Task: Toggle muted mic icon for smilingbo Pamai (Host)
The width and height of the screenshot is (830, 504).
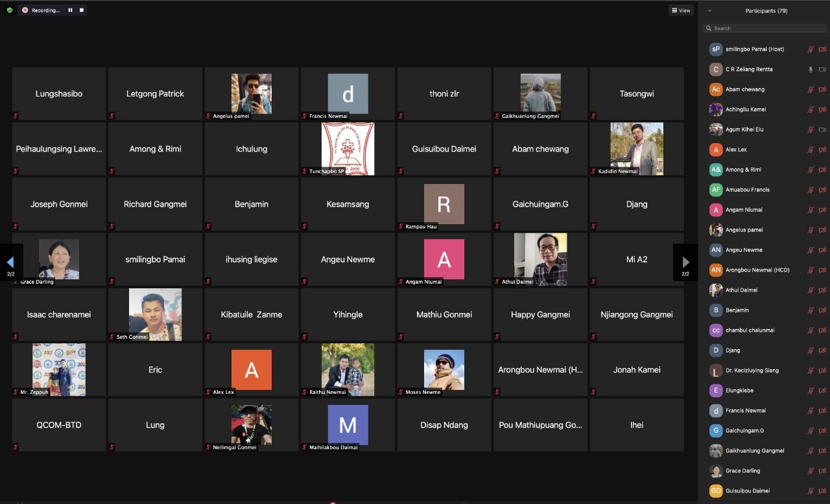Action: [x=810, y=49]
